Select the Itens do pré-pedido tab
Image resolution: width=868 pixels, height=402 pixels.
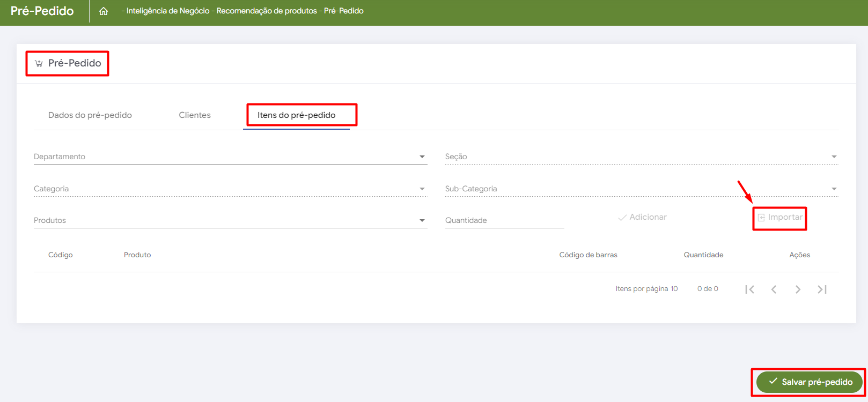pos(297,115)
